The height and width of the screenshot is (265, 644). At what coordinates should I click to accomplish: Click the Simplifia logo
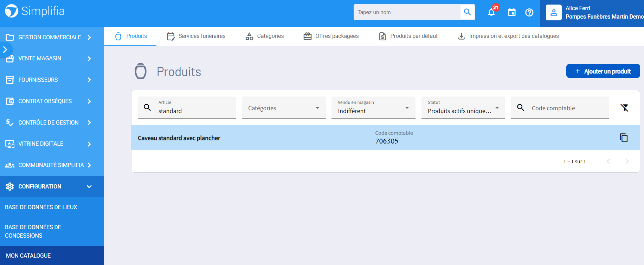tap(34, 11)
